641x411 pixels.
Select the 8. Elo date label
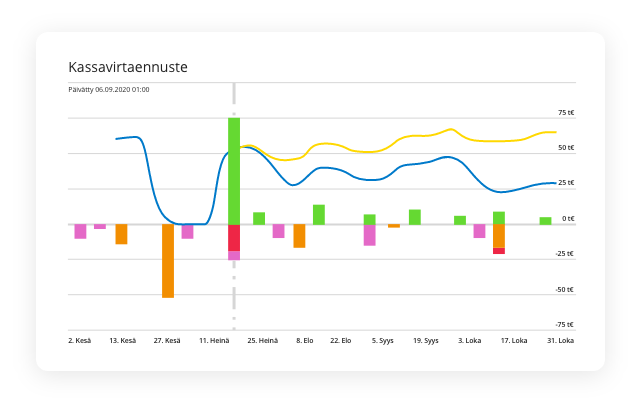tap(304, 340)
